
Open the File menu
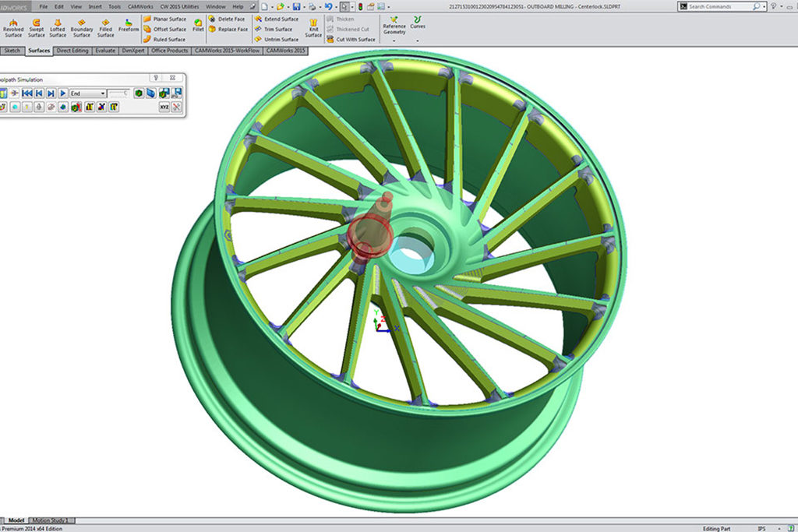[44, 6]
